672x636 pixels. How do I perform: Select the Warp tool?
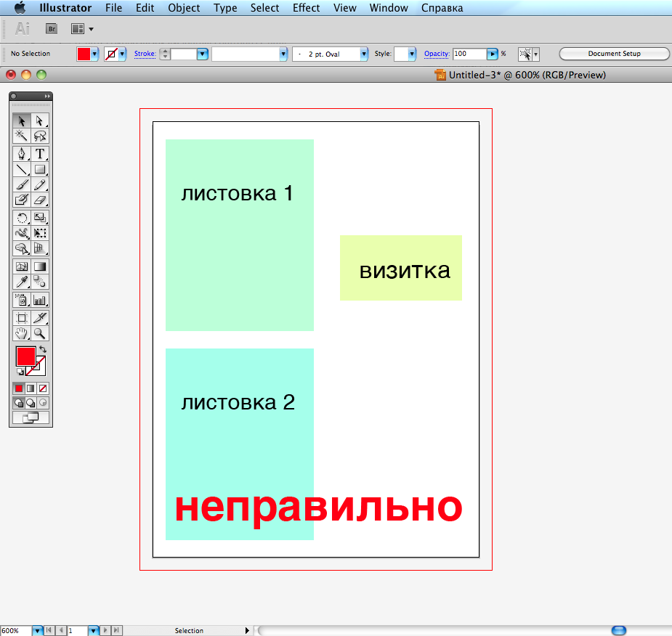click(21, 233)
